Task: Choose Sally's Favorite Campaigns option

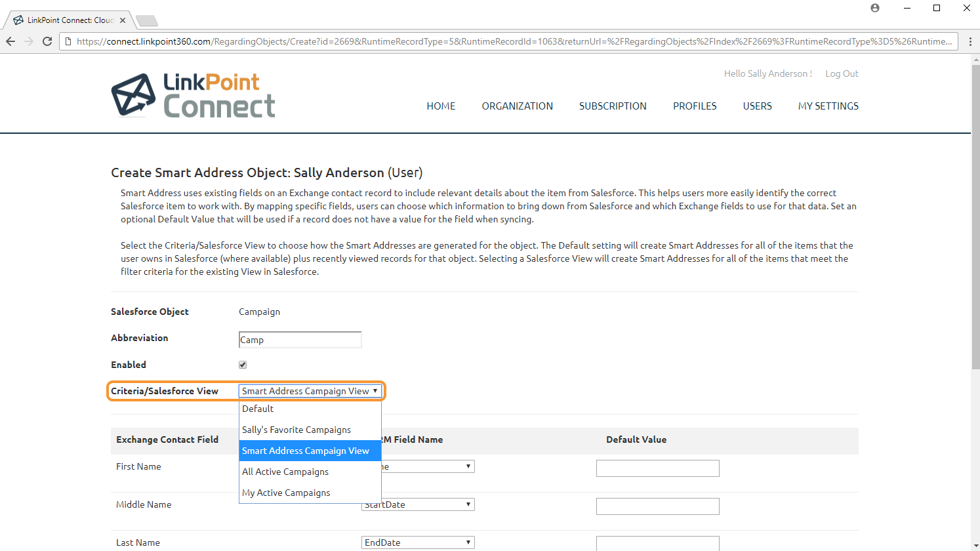Action: pos(310,430)
